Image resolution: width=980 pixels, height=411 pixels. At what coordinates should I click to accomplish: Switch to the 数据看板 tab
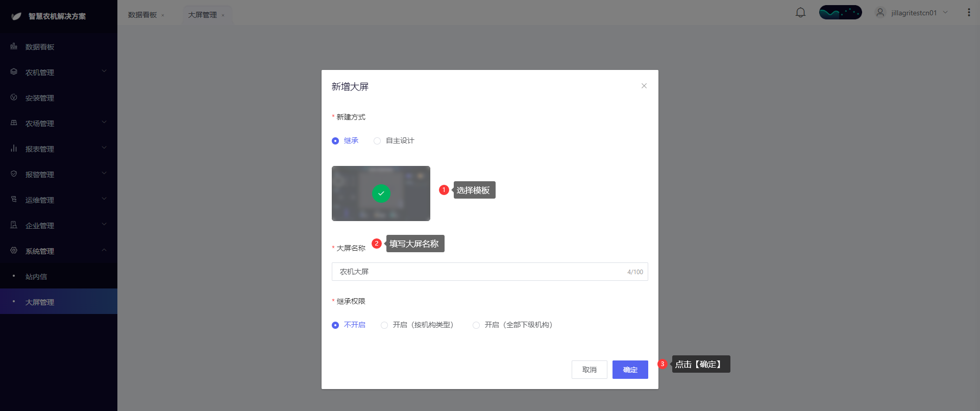(x=142, y=15)
